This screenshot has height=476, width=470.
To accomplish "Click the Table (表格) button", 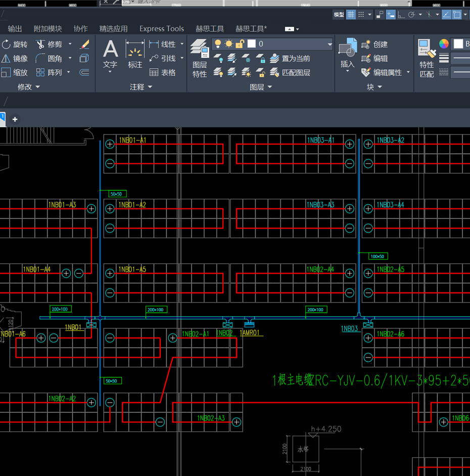I will click(x=163, y=72).
